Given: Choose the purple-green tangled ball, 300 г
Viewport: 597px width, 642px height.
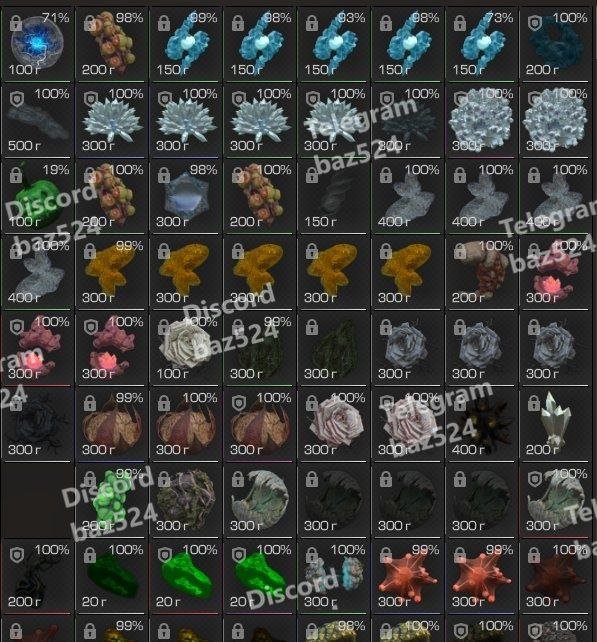Looking at the screenshot, I should tap(186, 500).
